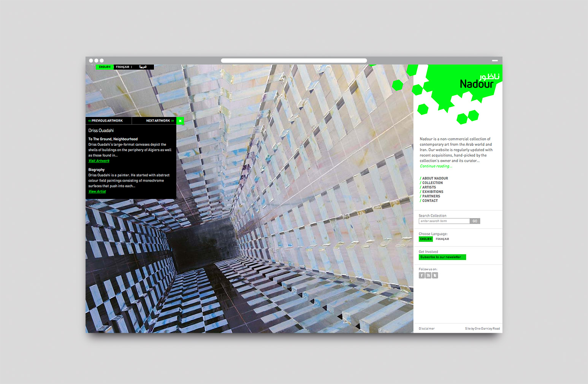
Task: Click the Search Collection label
Action: coord(433,216)
